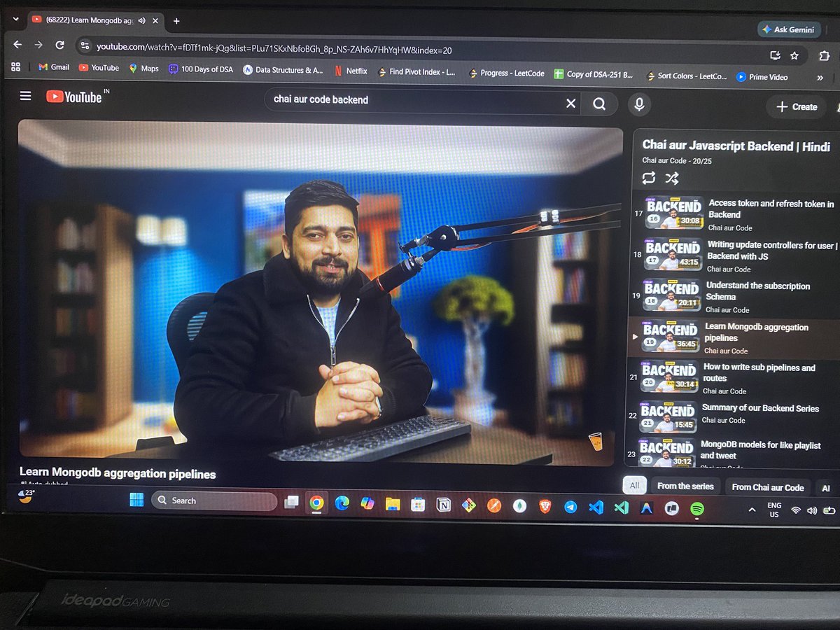Select the From the series chip

(x=685, y=486)
